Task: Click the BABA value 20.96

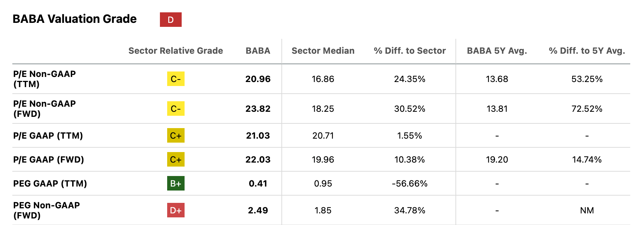Action: point(258,79)
